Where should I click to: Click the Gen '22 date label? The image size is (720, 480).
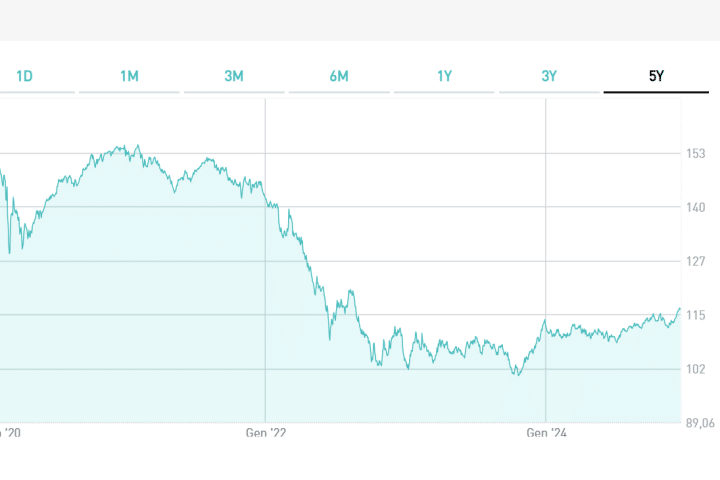tap(265, 433)
